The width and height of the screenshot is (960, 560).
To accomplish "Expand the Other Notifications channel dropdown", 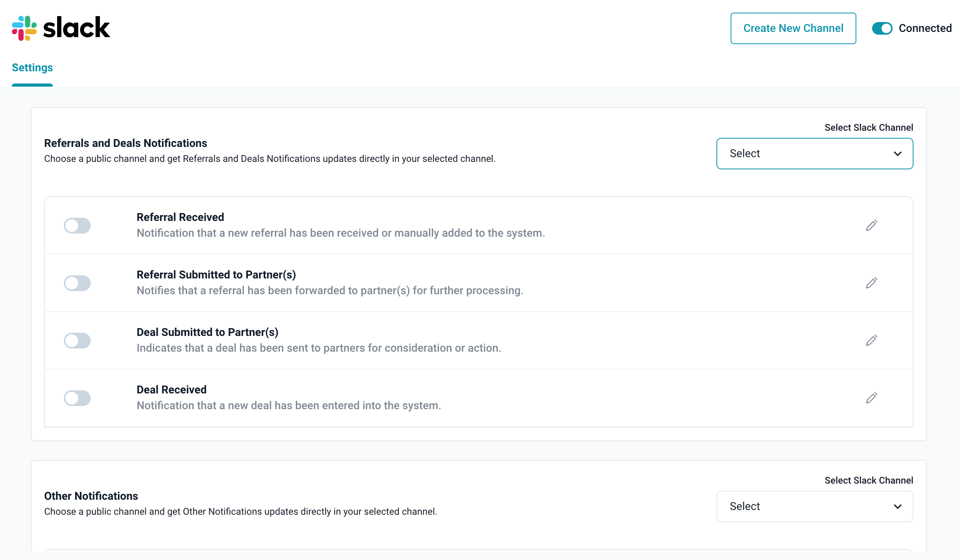I will click(x=814, y=506).
